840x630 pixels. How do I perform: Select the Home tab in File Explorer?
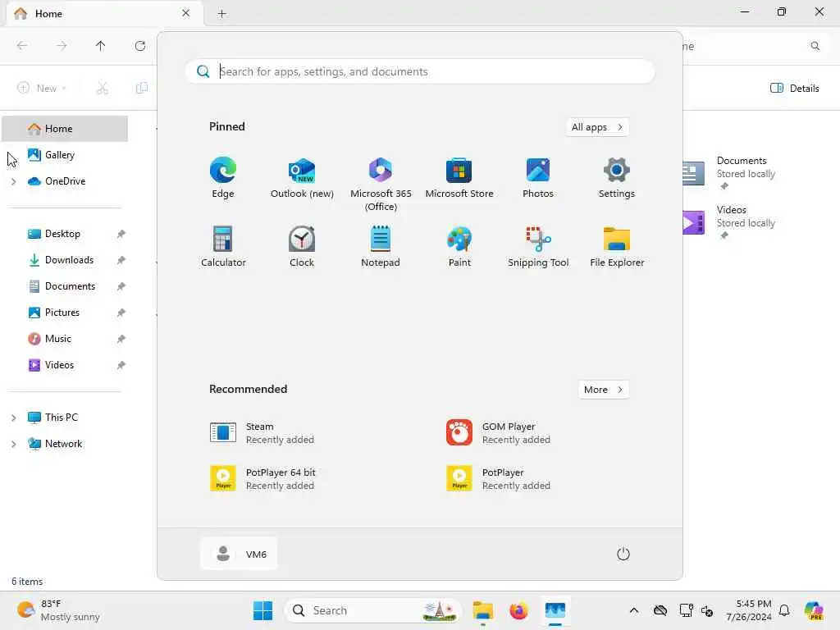[x=104, y=14]
